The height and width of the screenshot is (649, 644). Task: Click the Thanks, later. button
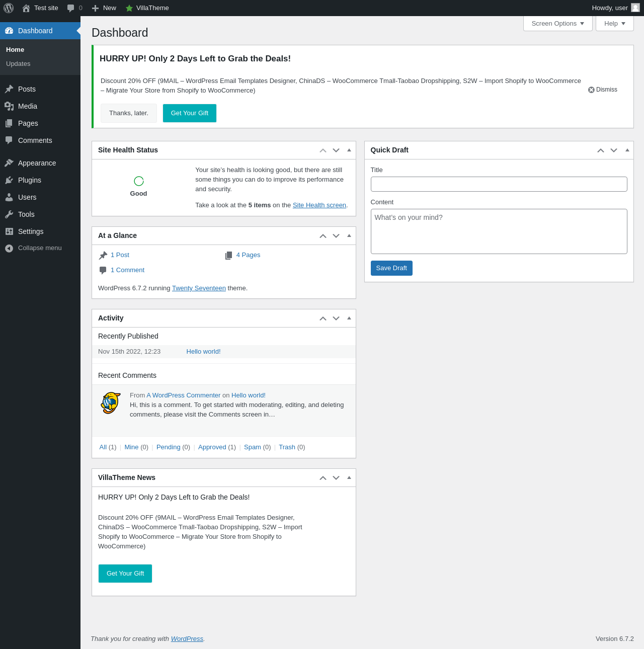click(129, 113)
